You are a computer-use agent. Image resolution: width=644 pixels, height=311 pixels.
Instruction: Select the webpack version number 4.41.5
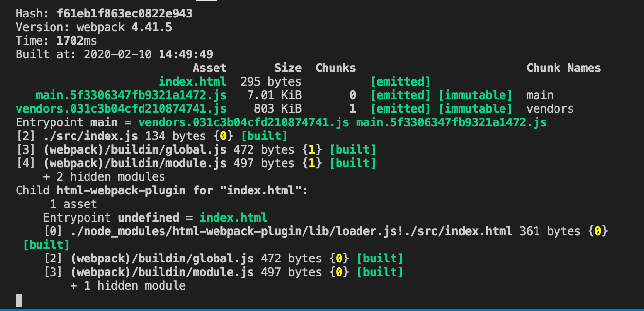pyautogui.click(x=151, y=27)
